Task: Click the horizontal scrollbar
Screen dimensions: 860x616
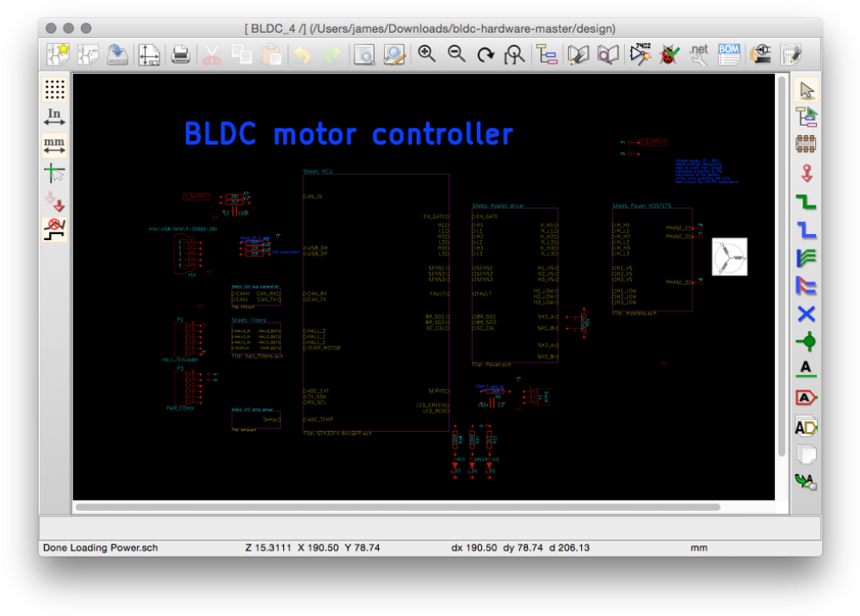Action: click(x=398, y=508)
